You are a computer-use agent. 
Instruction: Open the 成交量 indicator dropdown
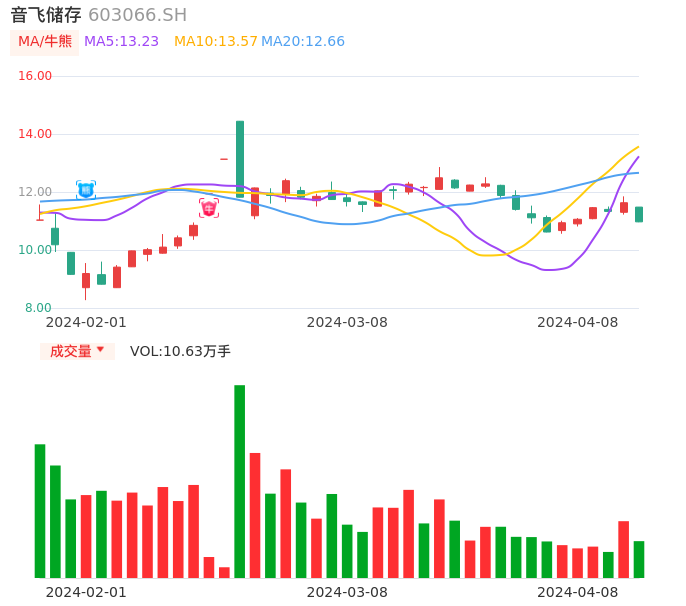click(77, 351)
